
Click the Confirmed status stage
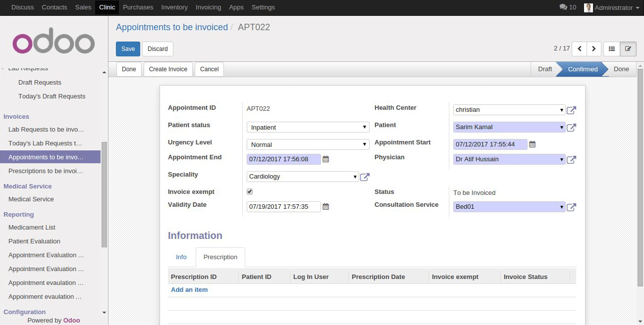[x=583, y=69]
